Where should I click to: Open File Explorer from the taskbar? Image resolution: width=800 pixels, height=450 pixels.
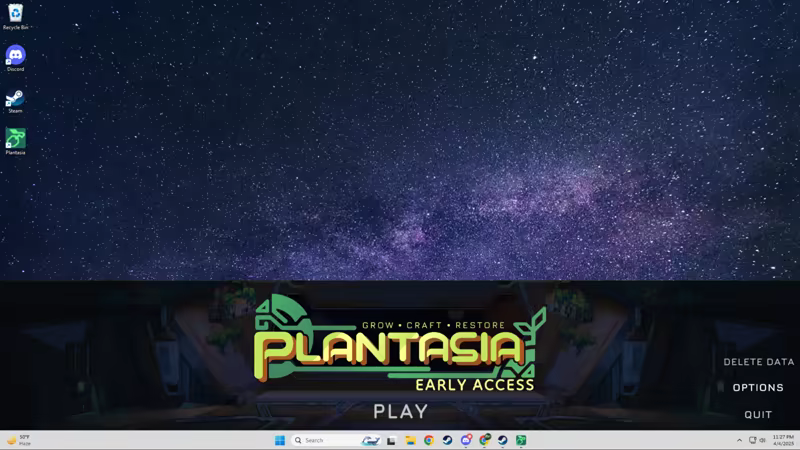[x=410, y=440]
